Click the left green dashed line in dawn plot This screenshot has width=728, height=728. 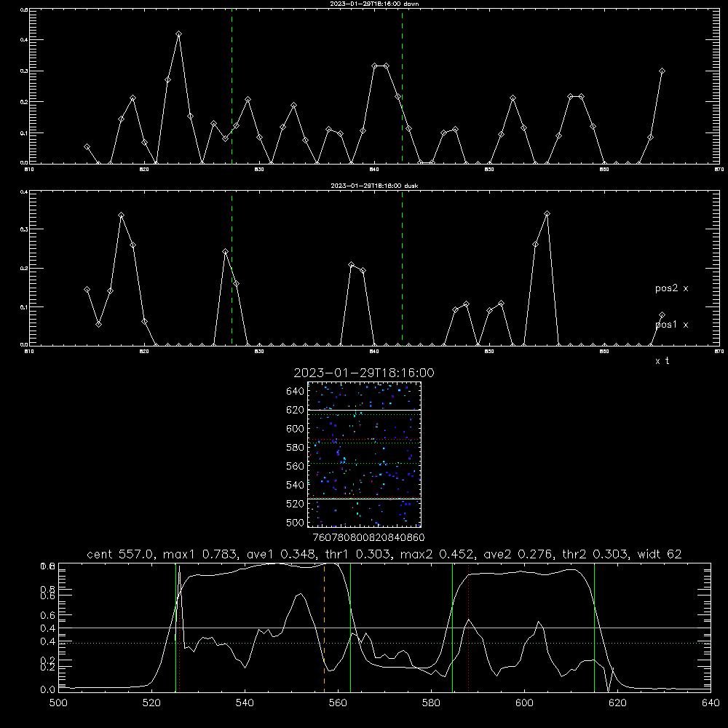pyautogui.click(x=232, y=86)
